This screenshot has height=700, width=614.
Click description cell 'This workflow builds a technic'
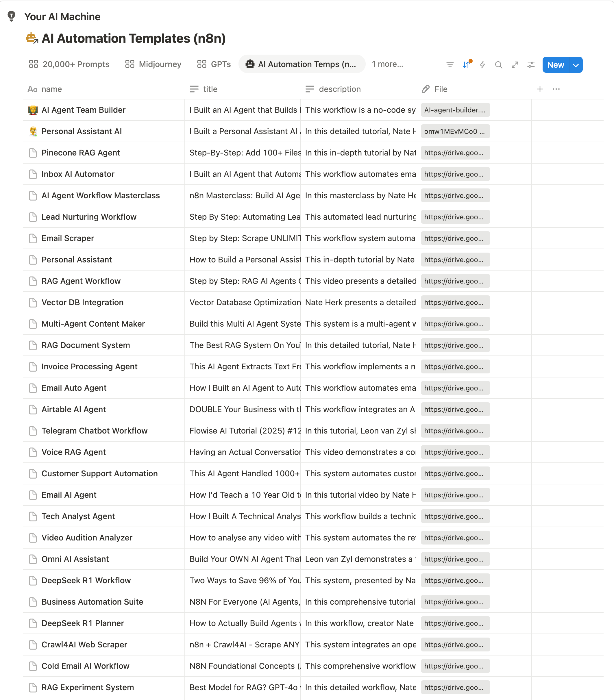[x=358, y=516]
